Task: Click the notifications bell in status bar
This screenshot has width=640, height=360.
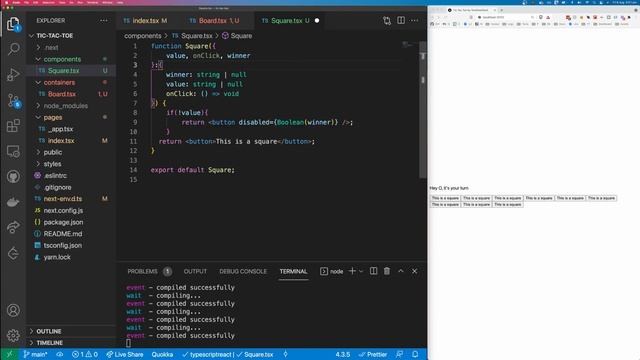Action: pos(415,354)
